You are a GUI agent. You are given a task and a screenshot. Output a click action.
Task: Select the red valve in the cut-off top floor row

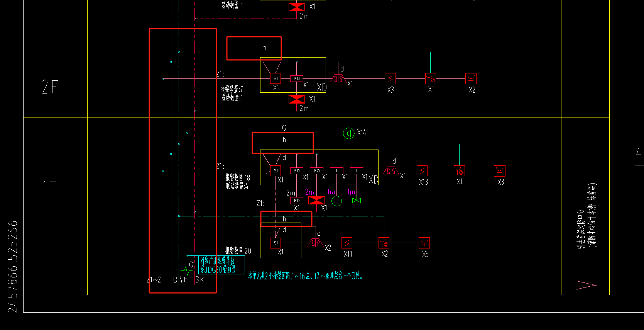coord(297,7)
